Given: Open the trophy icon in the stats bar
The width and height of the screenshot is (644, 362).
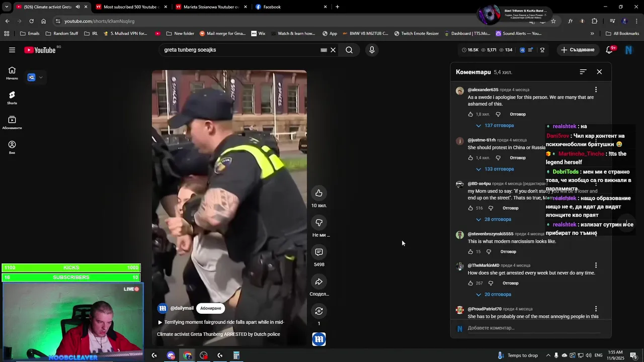Looking at the screenshot, I should (x=542, y=50).
